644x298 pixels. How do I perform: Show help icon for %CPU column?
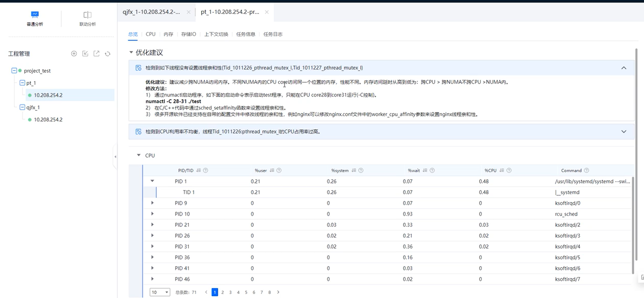coord(509,170)
